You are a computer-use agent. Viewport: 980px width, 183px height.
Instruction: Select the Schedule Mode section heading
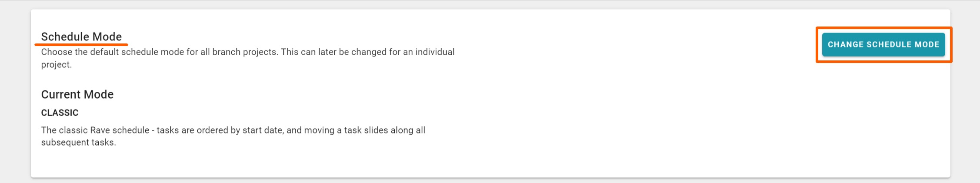coord(81,37)
